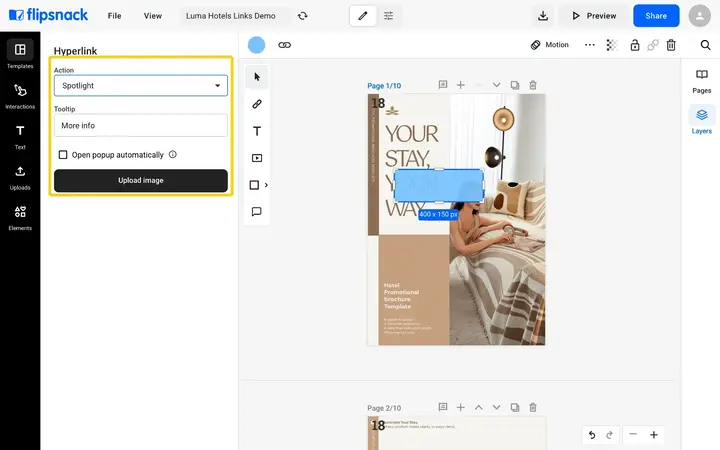
Task: Duplicate Page 2/10
Action: coord(515,407)
